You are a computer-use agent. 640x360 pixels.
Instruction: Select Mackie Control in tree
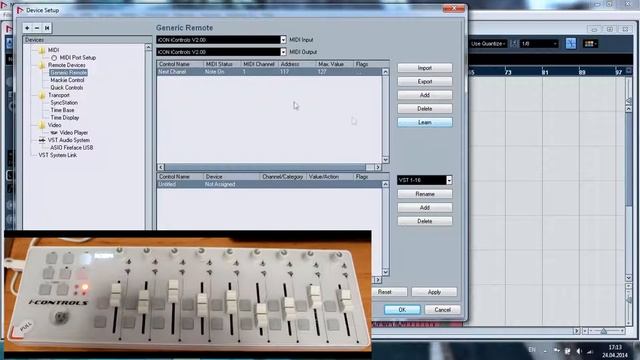click(67, 80)
